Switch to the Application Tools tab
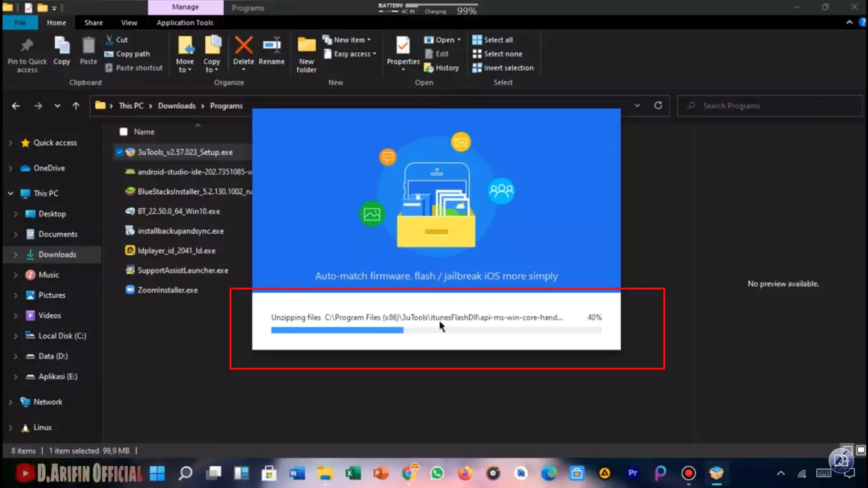868x488 pixels. tap(185, 23)
